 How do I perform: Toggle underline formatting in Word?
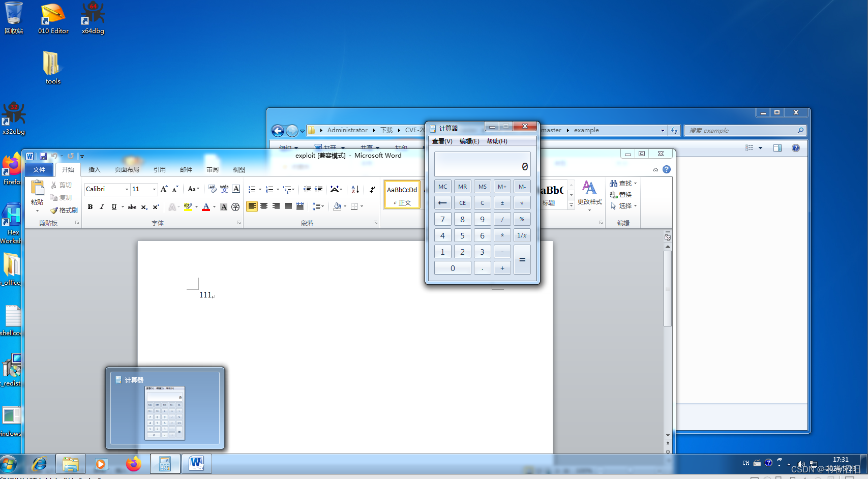pyautogui.click(x=114, y=207)
